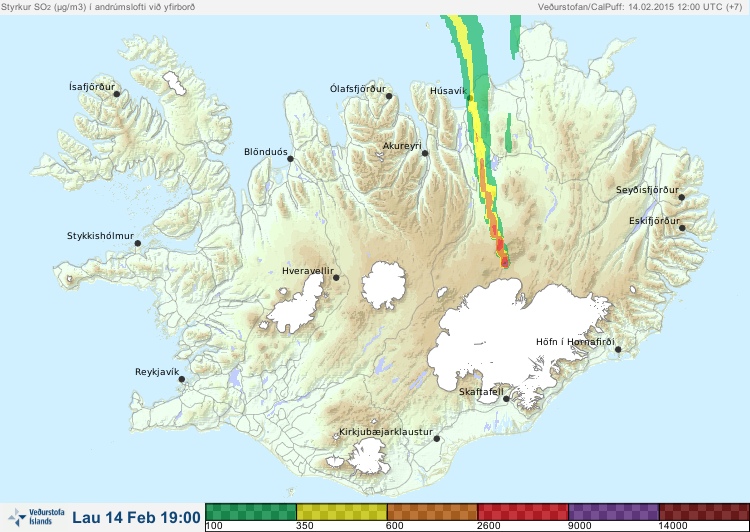750x532 pixels.
Task: Click the 'Skaftafell' label
Action: (x=481, y=392)
